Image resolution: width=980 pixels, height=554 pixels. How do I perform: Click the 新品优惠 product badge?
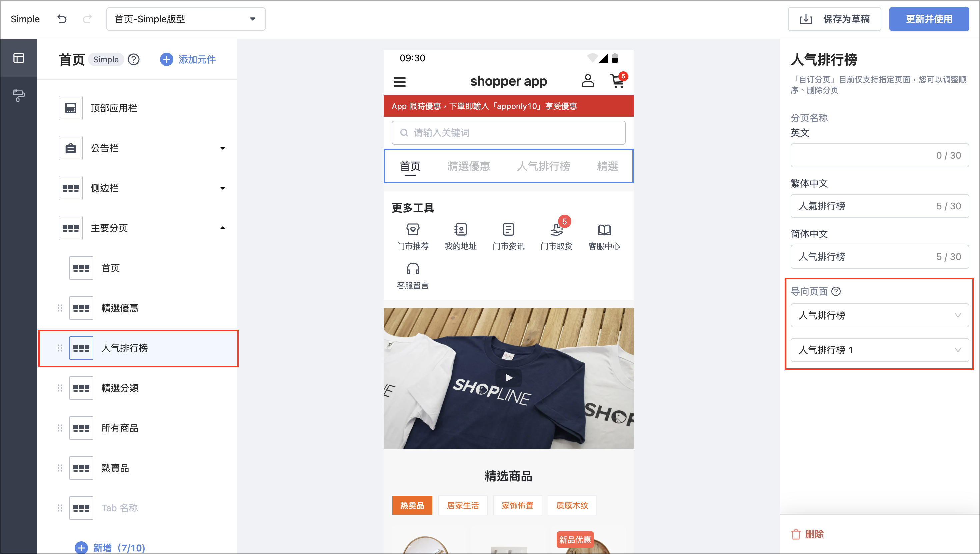[575, 540]
